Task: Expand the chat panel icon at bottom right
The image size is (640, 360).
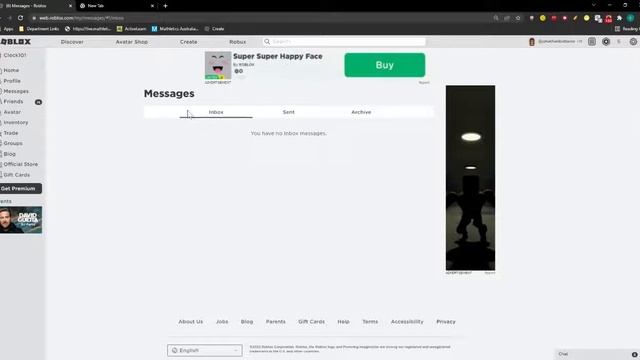Action: coord(634,354)
